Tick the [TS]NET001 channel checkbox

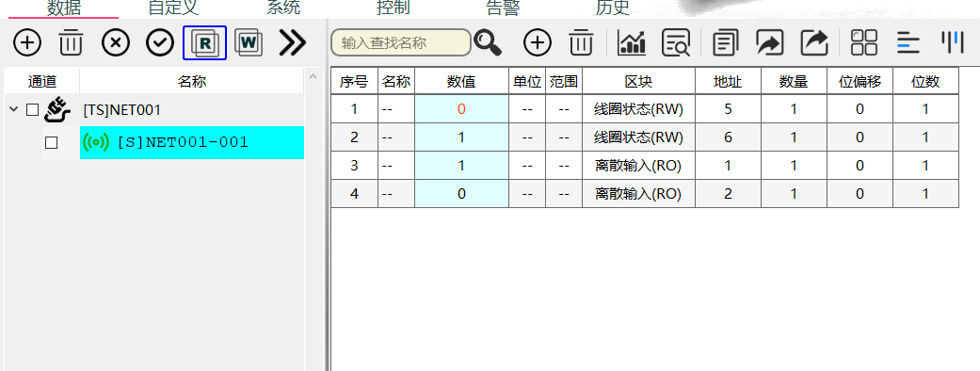click(33, 110)
